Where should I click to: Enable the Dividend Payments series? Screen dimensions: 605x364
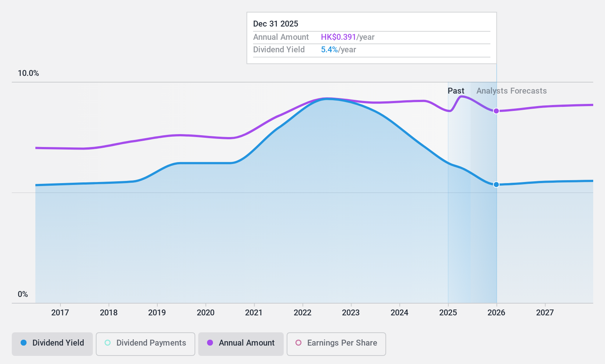coord(146,344)
